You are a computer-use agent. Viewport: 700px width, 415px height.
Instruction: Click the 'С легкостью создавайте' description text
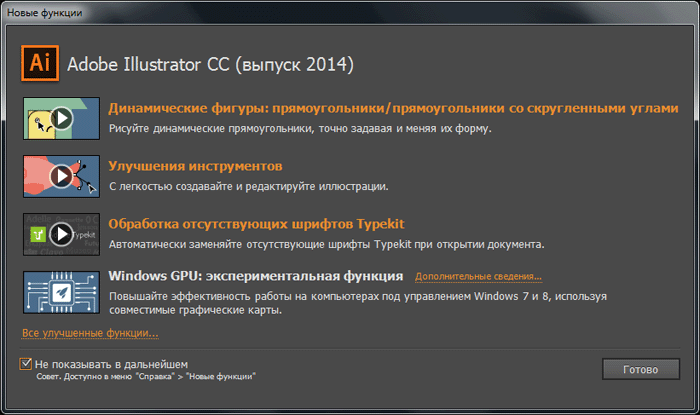click(x=249, y=187)
